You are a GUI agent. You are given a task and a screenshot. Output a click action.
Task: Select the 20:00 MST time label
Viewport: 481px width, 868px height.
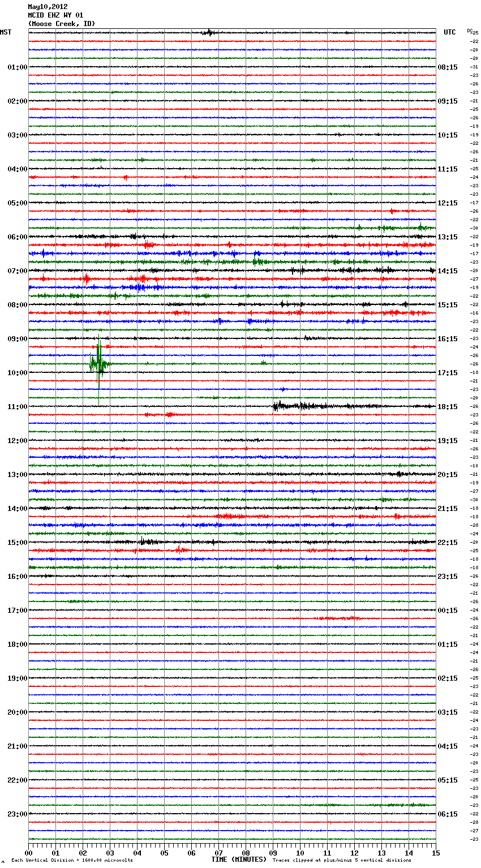pos(18,712)
